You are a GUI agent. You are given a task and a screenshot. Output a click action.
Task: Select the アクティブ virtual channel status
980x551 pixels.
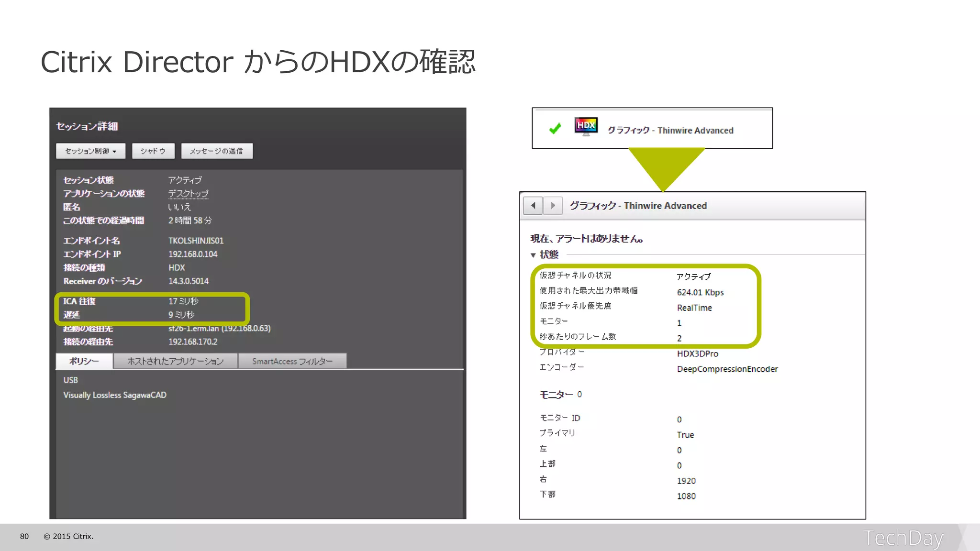[x=694, y=276]
